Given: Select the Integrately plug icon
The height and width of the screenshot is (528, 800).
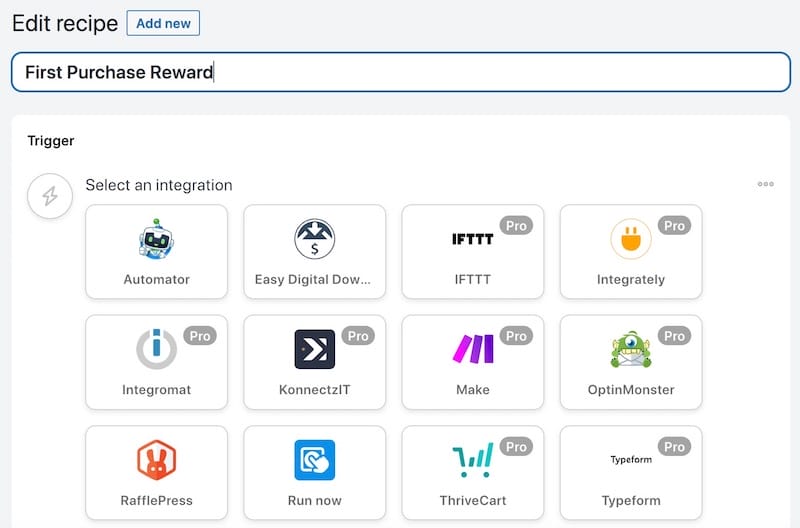Looking at the screenshot, I should tap(630, 240).
